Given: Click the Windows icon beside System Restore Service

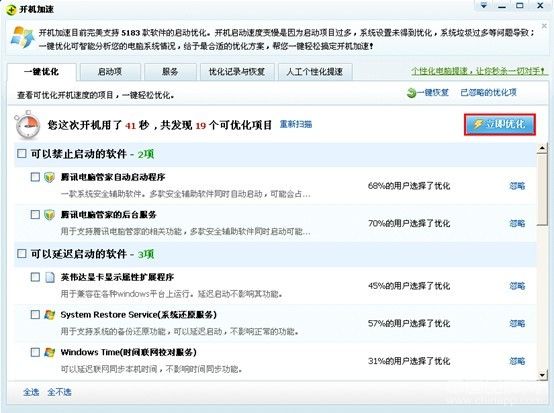Looking at the screenshot, I should 49,314.
